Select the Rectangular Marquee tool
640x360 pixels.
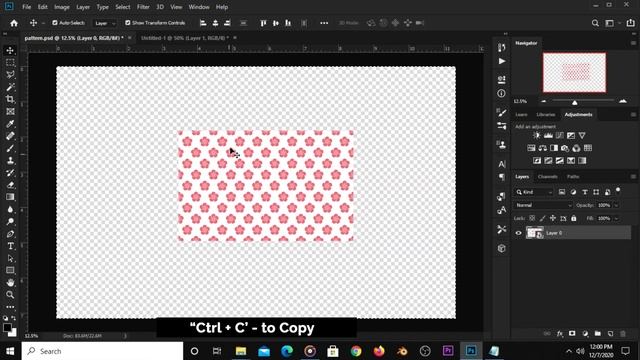point(10,62)
